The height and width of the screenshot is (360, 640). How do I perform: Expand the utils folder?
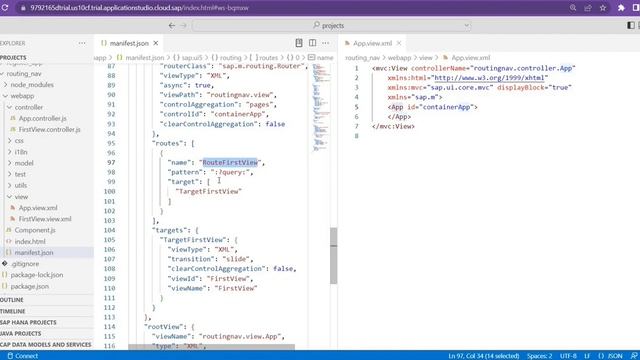tap(21, 185)
